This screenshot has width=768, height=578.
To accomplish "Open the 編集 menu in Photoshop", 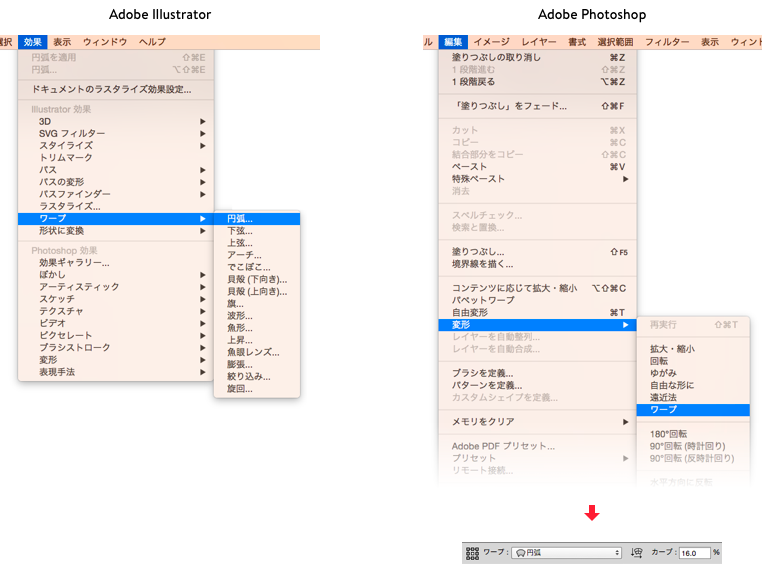I will pos(453,42).
